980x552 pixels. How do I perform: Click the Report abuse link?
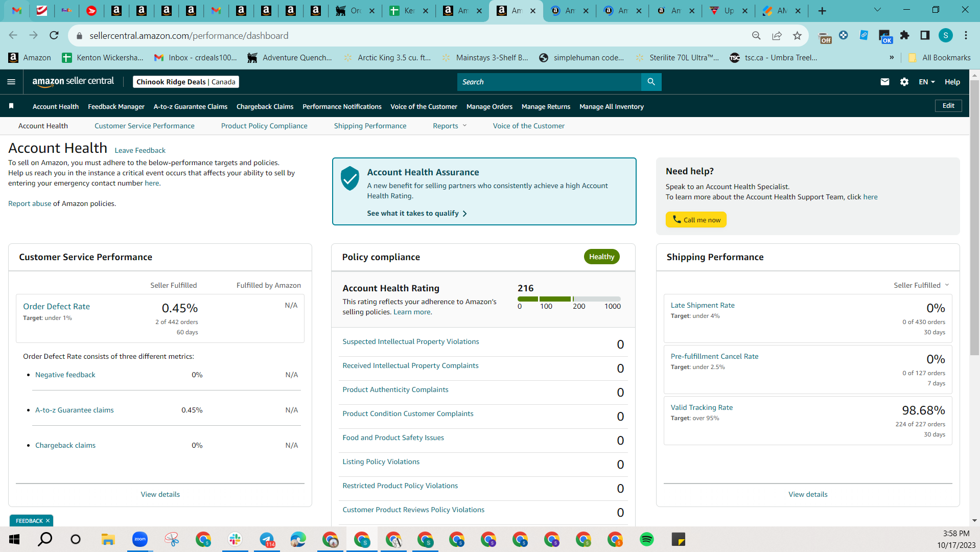(x=30, y=203)
